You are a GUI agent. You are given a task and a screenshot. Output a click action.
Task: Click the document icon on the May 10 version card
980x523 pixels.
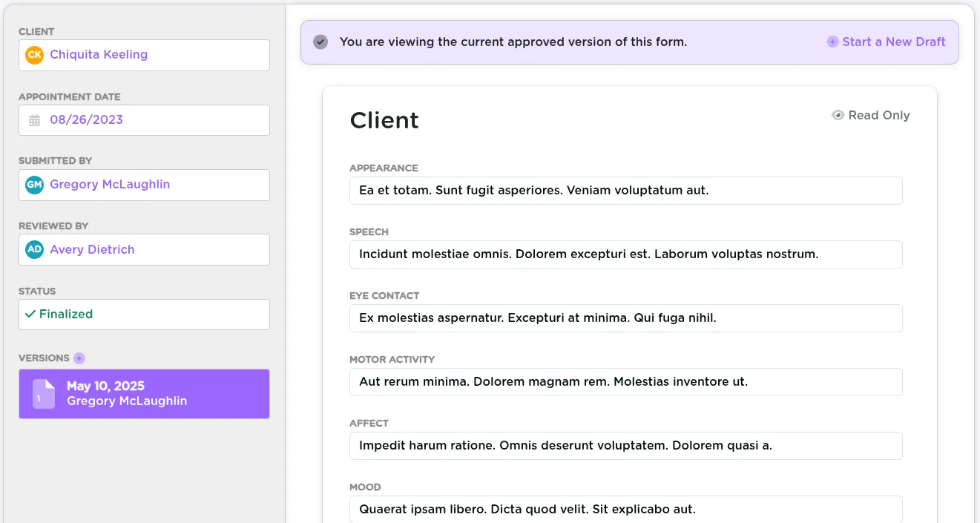(43, 393)
